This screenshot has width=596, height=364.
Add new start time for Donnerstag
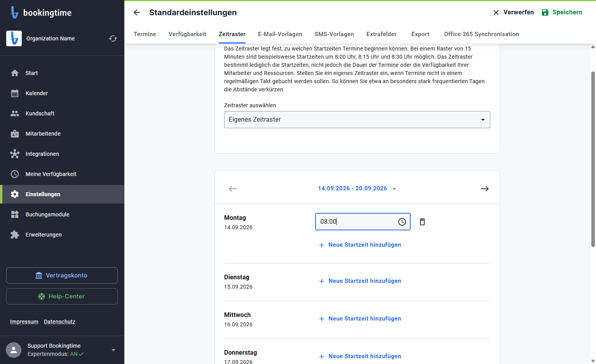coord(360,356)
